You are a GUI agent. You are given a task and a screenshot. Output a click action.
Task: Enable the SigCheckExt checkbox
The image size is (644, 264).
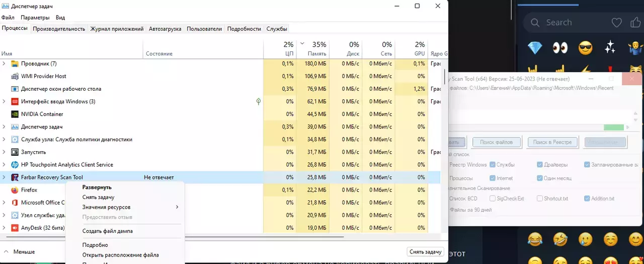(492, 199)
